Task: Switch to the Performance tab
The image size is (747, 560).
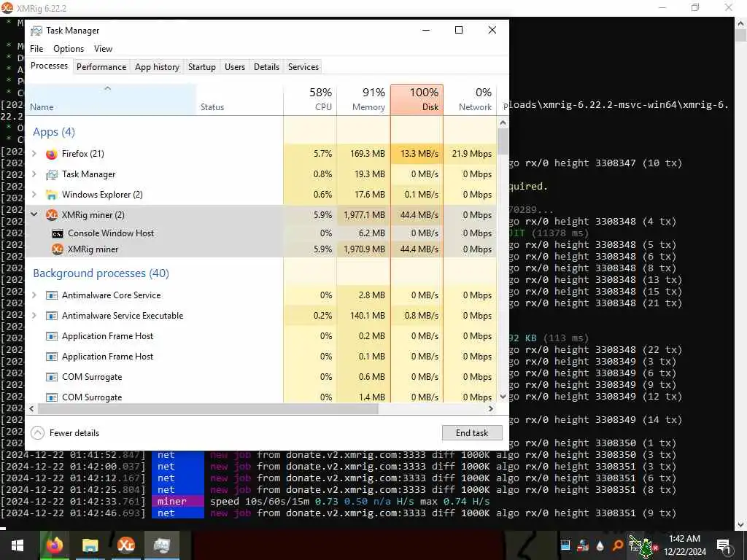Action: coord(101,67)
